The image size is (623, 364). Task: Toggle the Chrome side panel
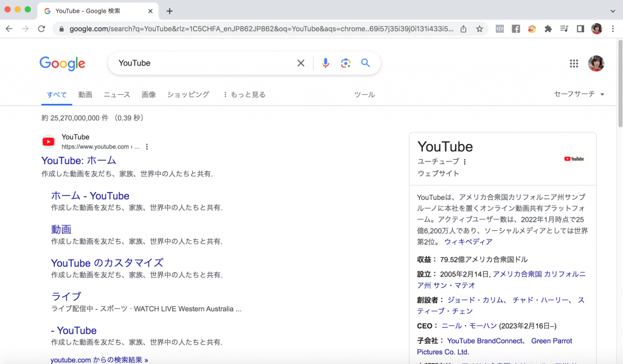(580, 29)
